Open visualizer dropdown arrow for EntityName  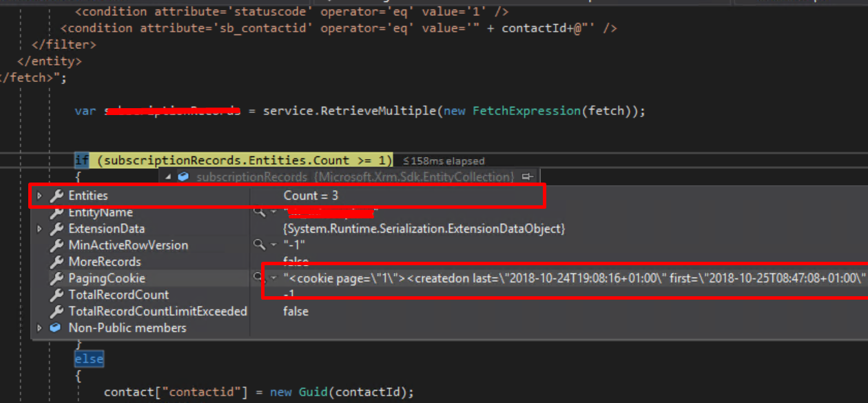click(273, 212)
